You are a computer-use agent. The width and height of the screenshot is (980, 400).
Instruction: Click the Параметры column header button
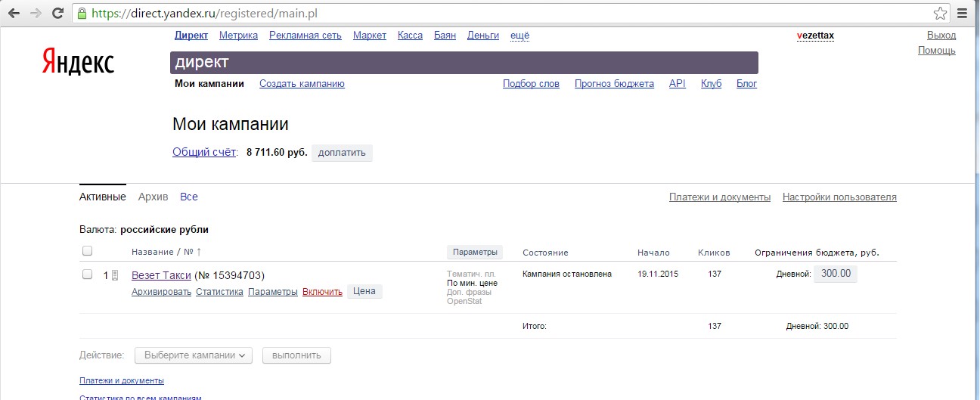click(x=475, y=252)
